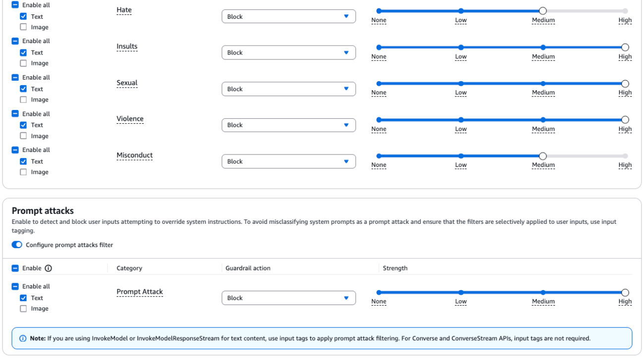Toggle the Enable header checkbox in Prompt attacks
The height and width of the screenshot is (362, 644).
tap(15, 268)
